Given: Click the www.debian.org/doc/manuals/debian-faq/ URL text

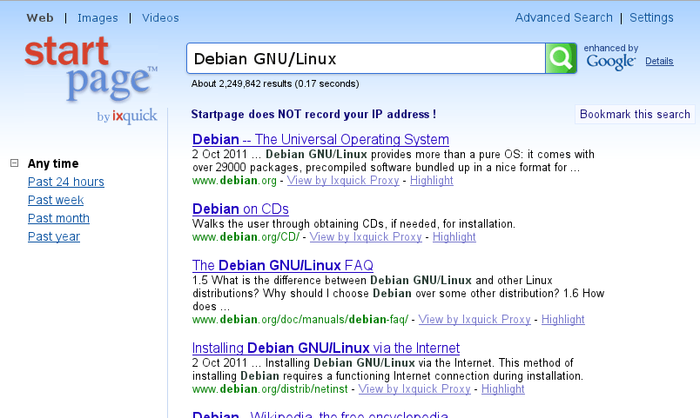Looking at the screenshot, I should tap(300, 319).
